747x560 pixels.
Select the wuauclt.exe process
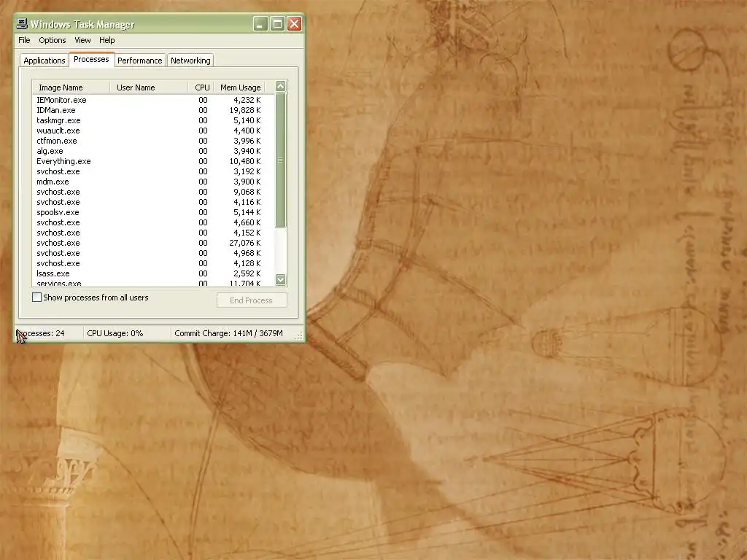(x=153, y=131)
